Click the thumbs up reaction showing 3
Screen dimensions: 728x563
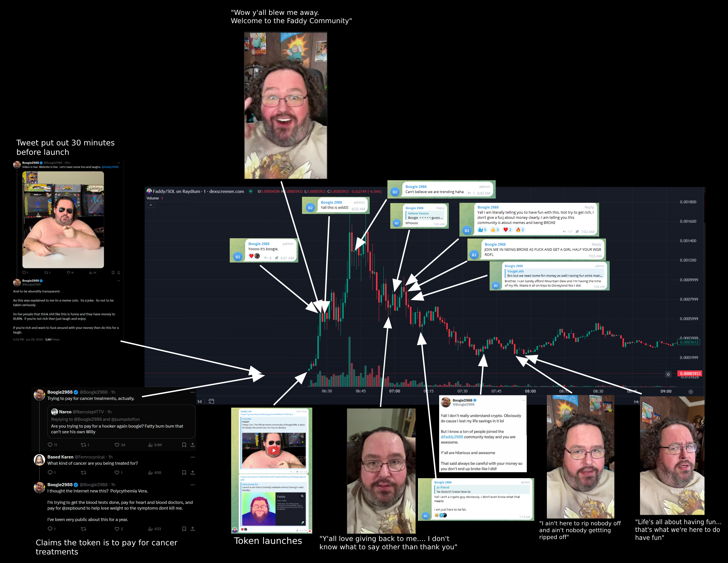(495, 230)
